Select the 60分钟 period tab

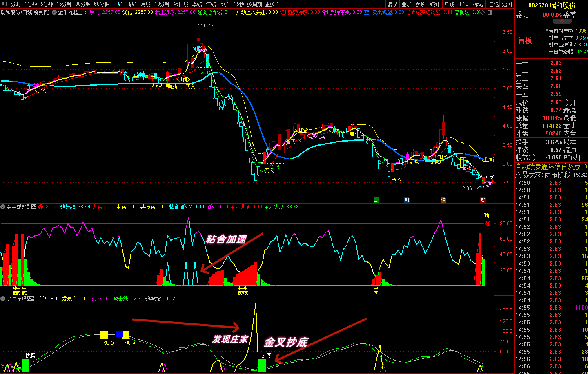102,4
